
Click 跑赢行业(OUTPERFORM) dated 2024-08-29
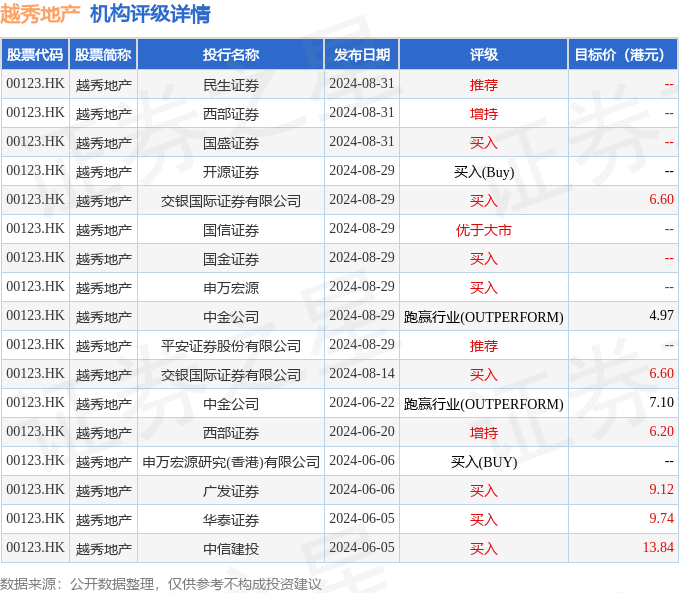(484, 317)
